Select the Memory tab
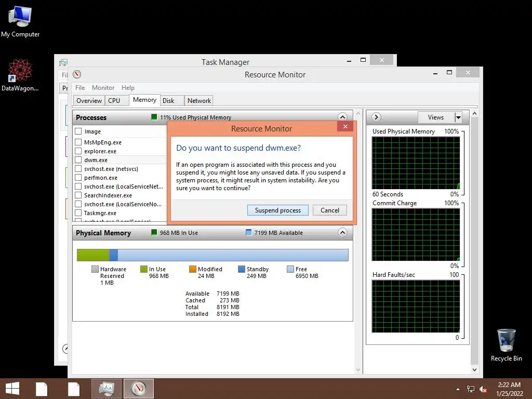This screenshot has width=532, height=399. click(144, 100)
